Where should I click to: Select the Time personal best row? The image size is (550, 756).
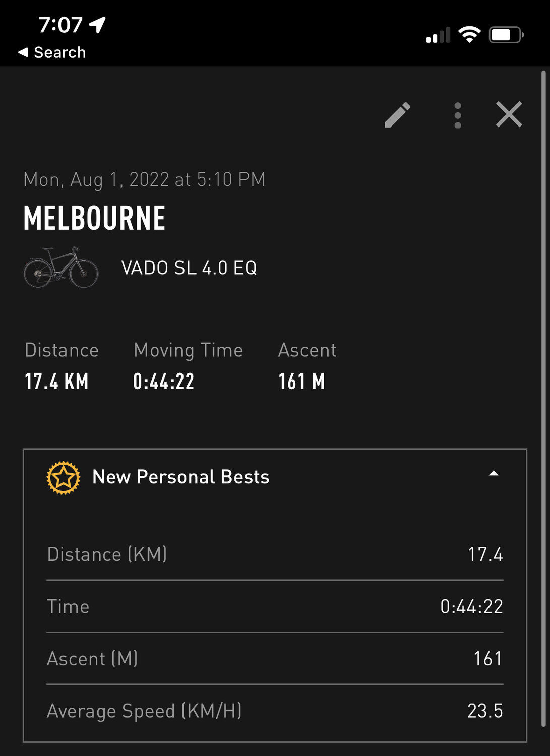click(275, 606)
